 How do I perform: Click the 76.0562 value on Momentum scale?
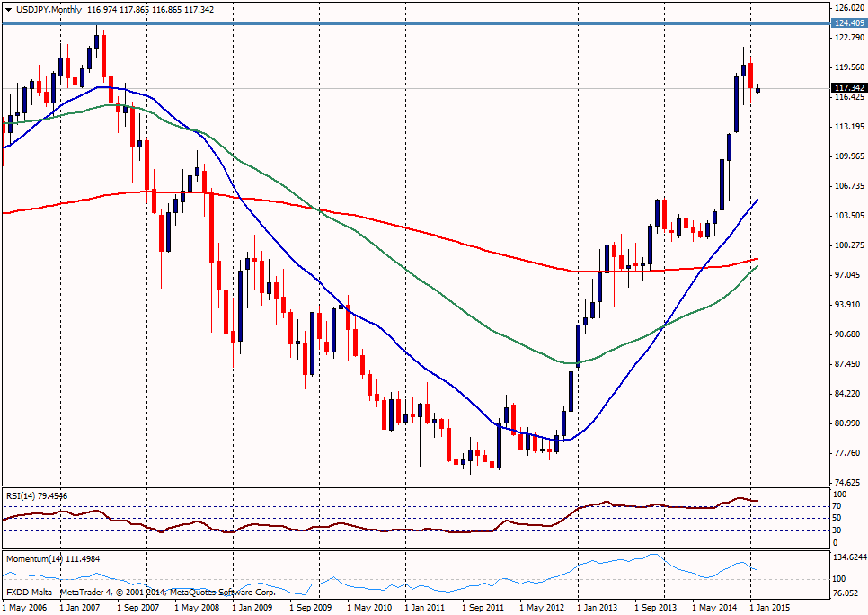click(x=849, y=593)
